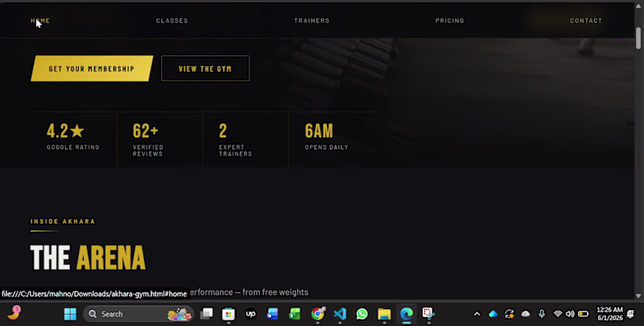Open WhatsApp from the taskbar
The height and width of the screenshot is (326, 644).
pos(361,314)
